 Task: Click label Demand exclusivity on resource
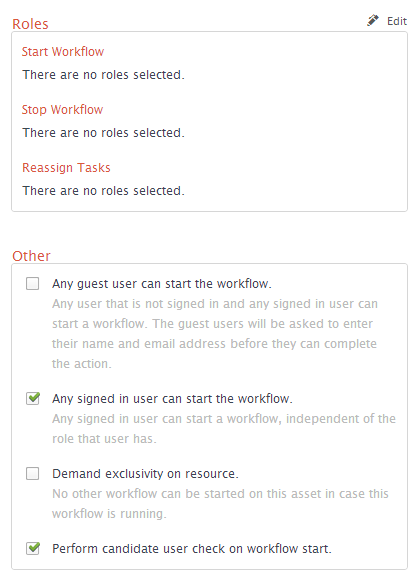(x=145, y=474)
